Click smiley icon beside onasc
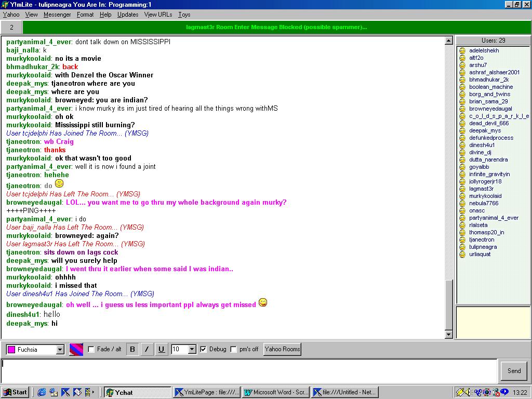 (462, 211)
